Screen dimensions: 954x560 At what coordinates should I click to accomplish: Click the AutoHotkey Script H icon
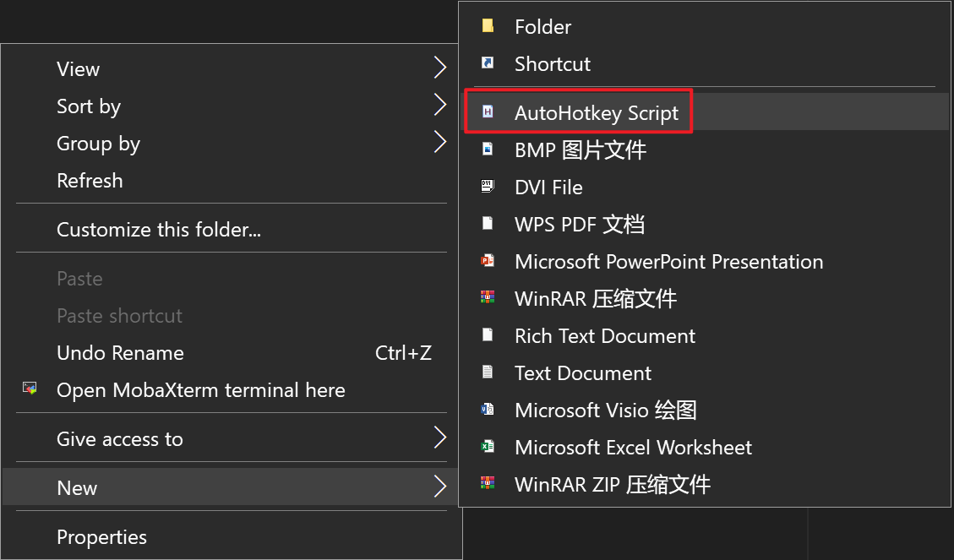click(488, 111)
